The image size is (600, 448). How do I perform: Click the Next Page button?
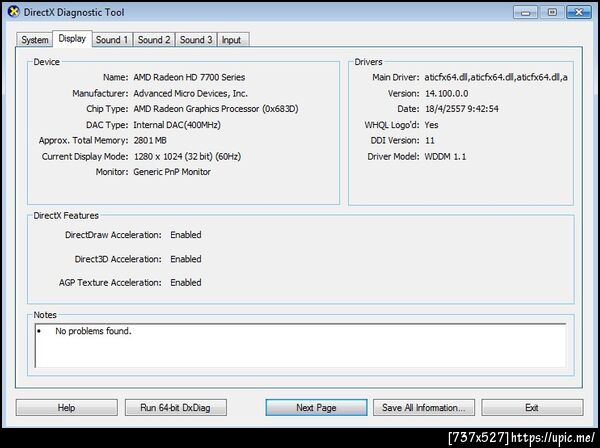coord(316,408)
